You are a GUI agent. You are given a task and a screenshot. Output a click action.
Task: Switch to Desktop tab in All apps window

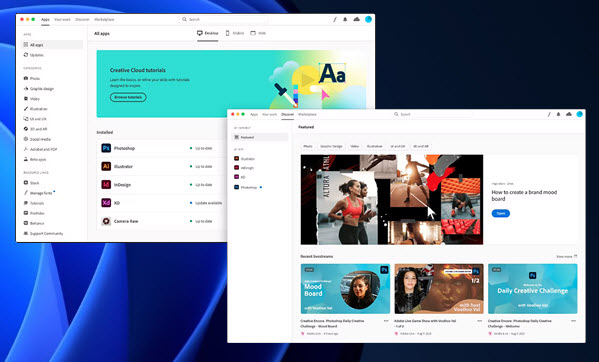(208, 33)
